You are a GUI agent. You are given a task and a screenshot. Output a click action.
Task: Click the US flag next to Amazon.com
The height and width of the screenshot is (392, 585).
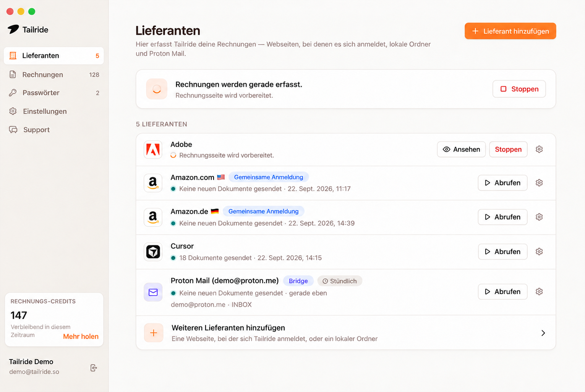(x=221, y=177)
